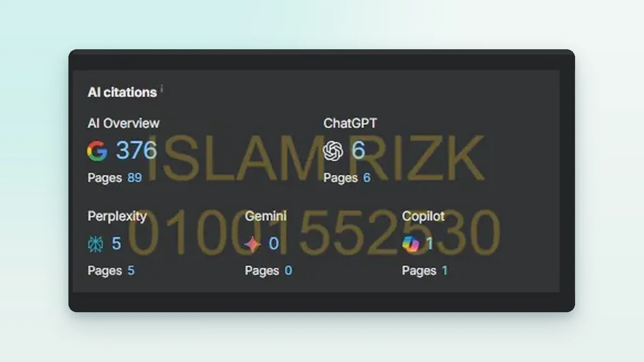Open the Copilot citations count 1
Image resolution: width=644 pixels, height=362 pixels.
430,244
